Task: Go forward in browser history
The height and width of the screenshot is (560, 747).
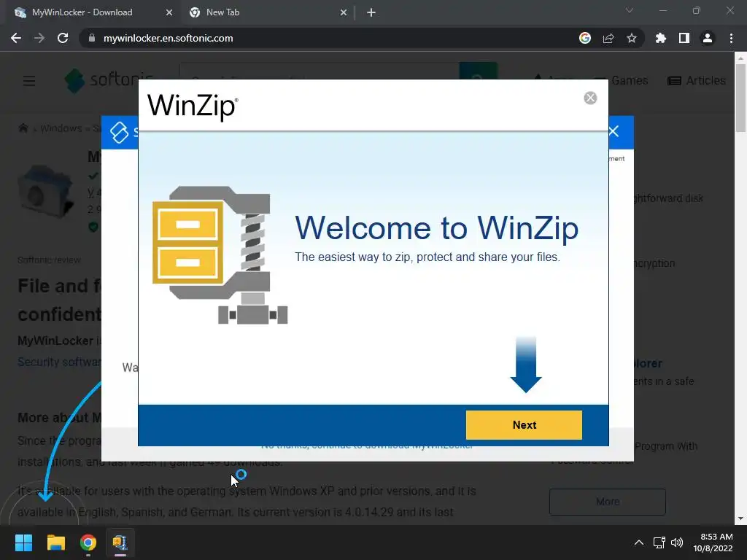Action: coord(39,38)
